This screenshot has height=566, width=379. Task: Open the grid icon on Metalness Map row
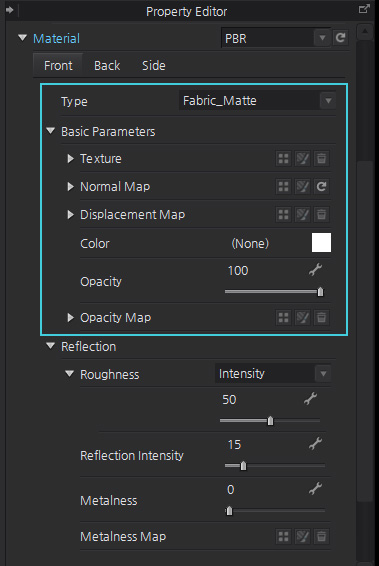(283, 536)
